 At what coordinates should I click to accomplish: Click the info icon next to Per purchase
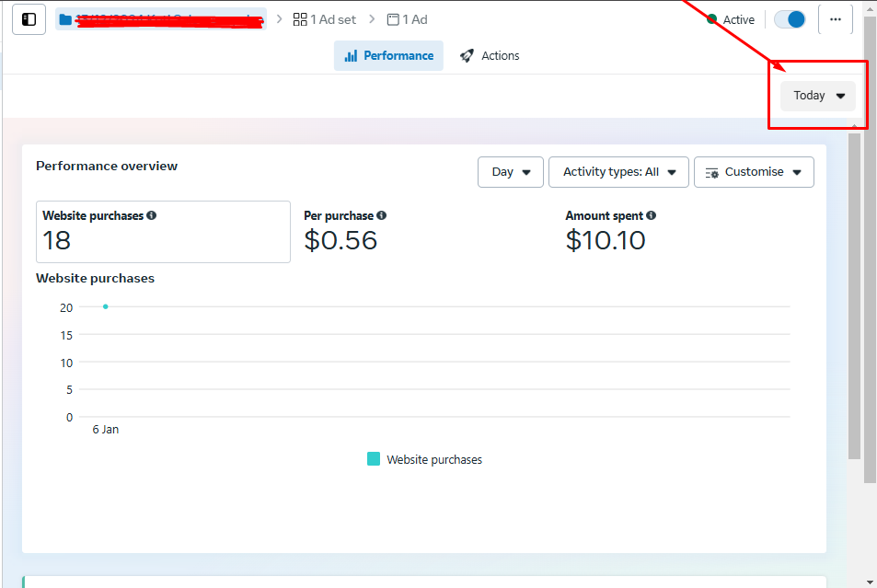(x=381, y=215)
